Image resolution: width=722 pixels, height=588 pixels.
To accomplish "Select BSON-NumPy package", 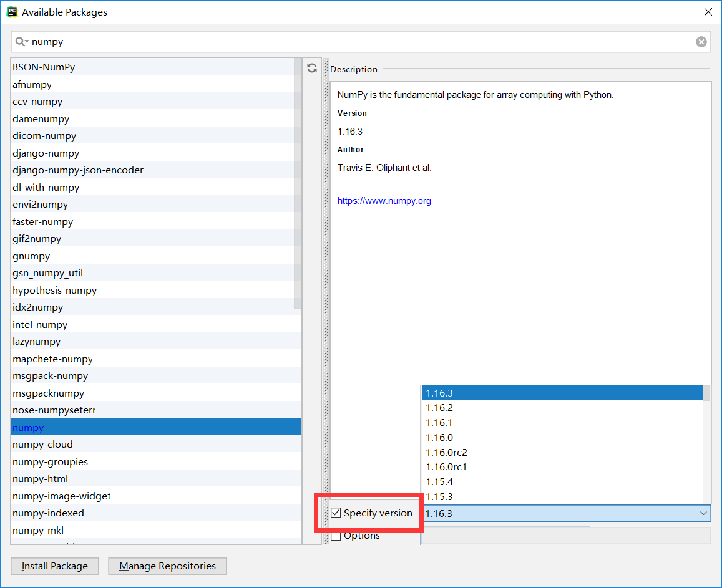I will pos(156,67).
